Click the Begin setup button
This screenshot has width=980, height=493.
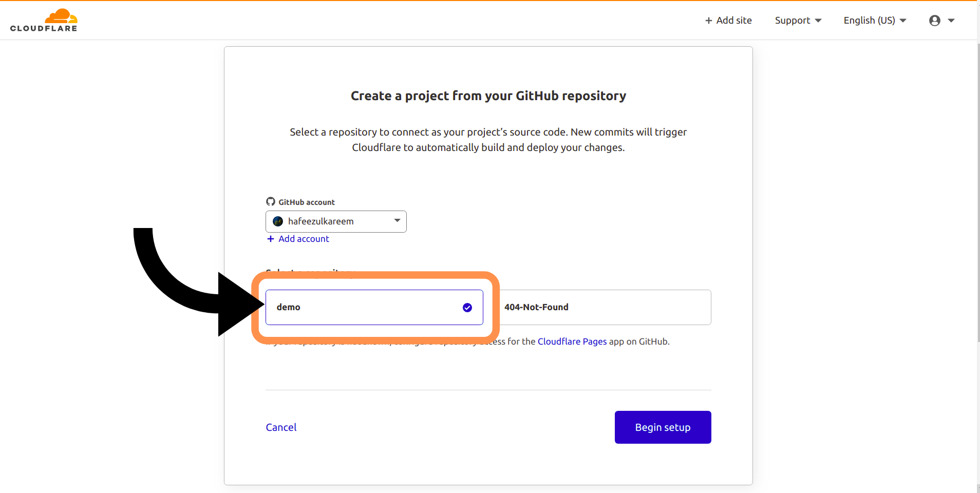click(663, 427)
